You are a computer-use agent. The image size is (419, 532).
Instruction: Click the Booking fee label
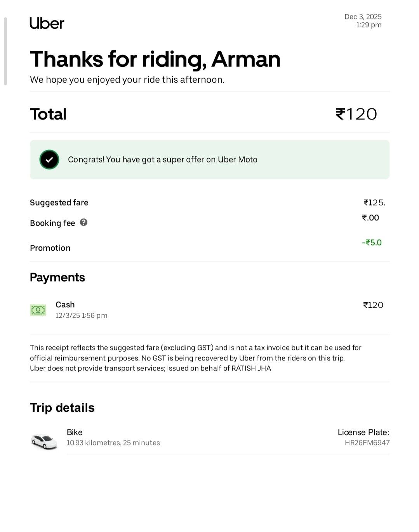tap(52, 223)
